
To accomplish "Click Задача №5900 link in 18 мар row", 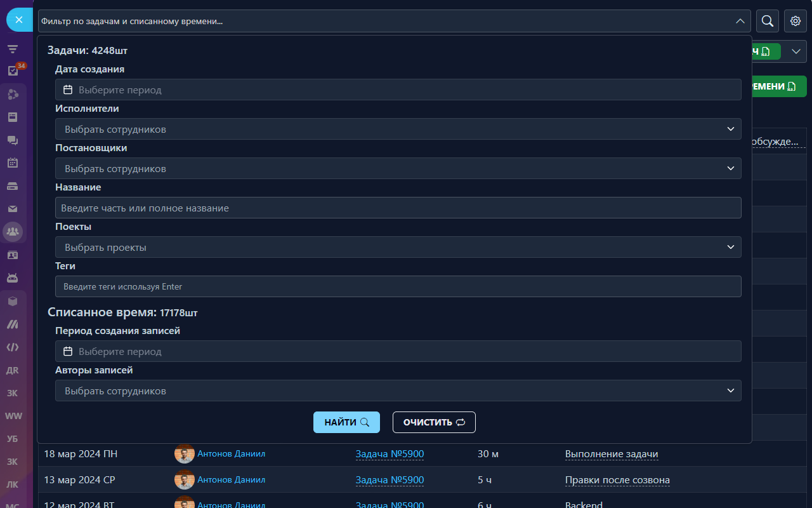I will [x=390, y=454].
